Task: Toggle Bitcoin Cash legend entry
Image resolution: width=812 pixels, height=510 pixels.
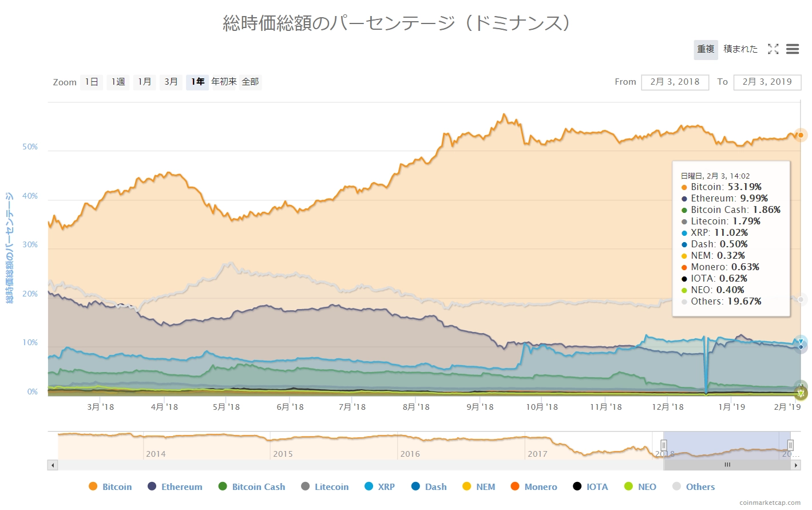Action: [x=252, y=487]
